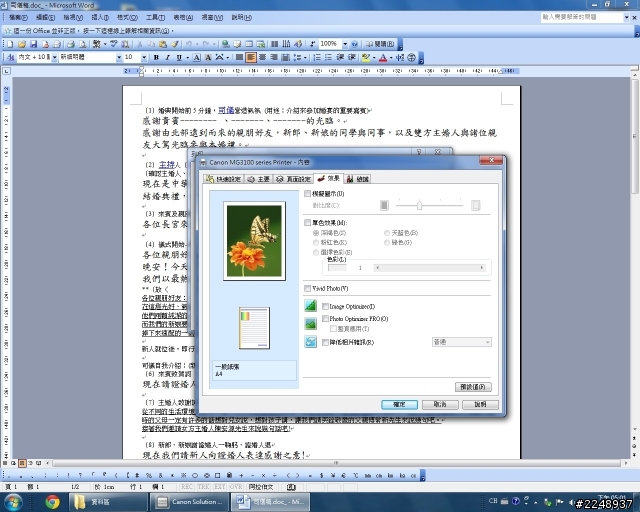Image resolution: width=640 pixels, height=512 pixels.
Task: Select the pink radio button (K)
Action: 316,243
